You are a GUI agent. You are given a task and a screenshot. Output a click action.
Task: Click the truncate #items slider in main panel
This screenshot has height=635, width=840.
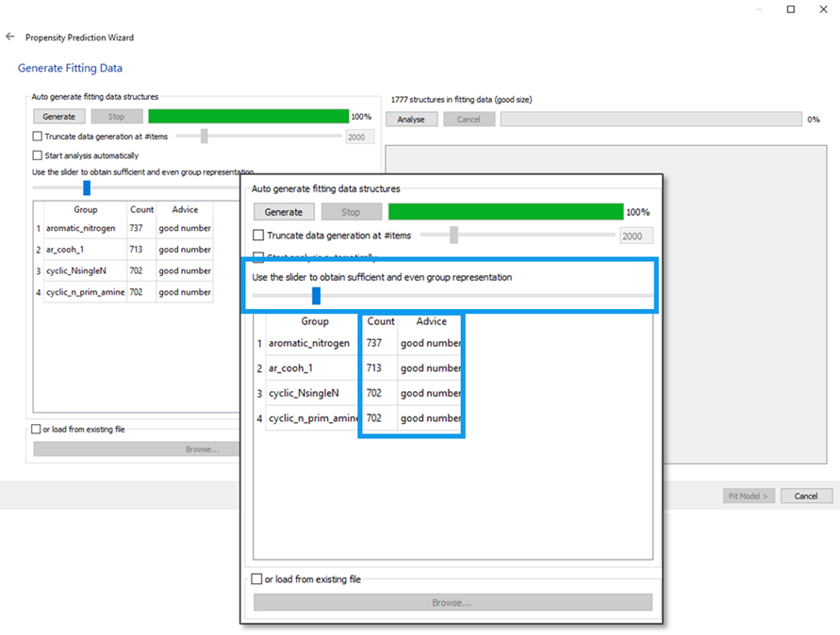206,137
